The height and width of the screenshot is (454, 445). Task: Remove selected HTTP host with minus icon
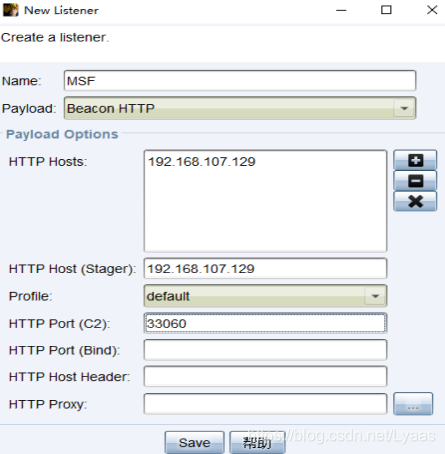point(415,181)
